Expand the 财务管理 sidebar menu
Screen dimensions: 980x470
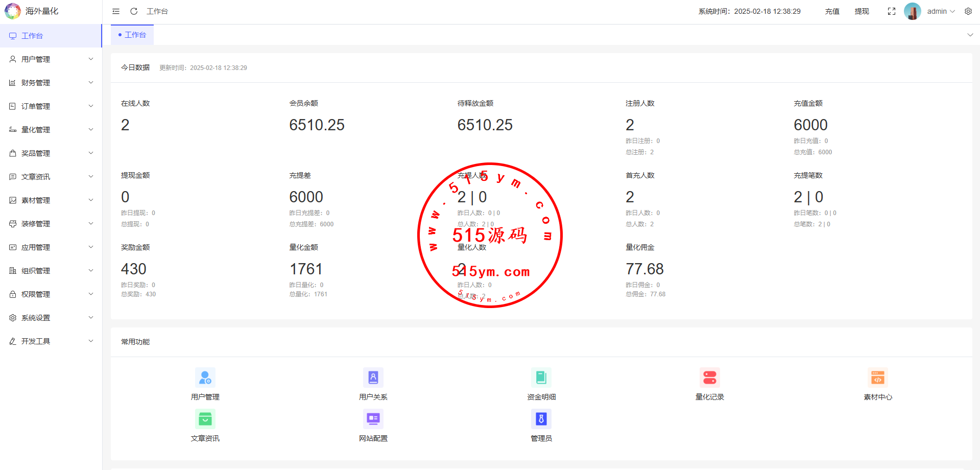click(51, 83)
